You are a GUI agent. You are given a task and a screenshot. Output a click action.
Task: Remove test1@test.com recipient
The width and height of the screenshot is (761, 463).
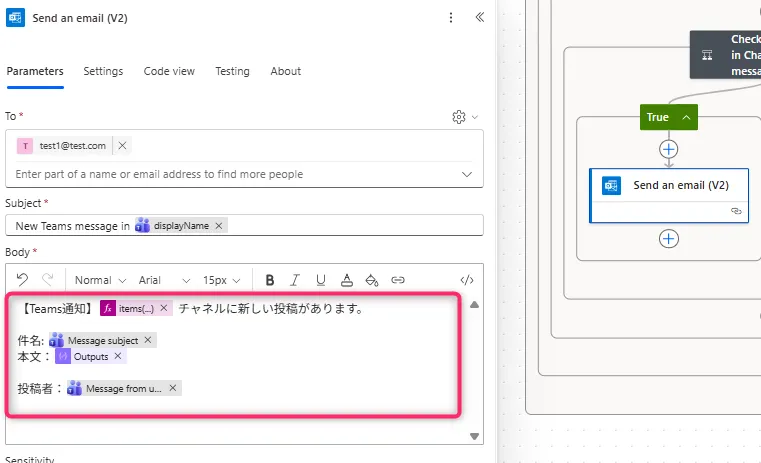122,146
